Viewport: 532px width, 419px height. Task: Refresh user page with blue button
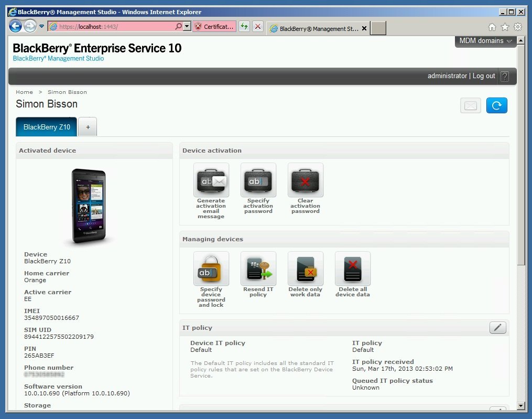point(496,105)
